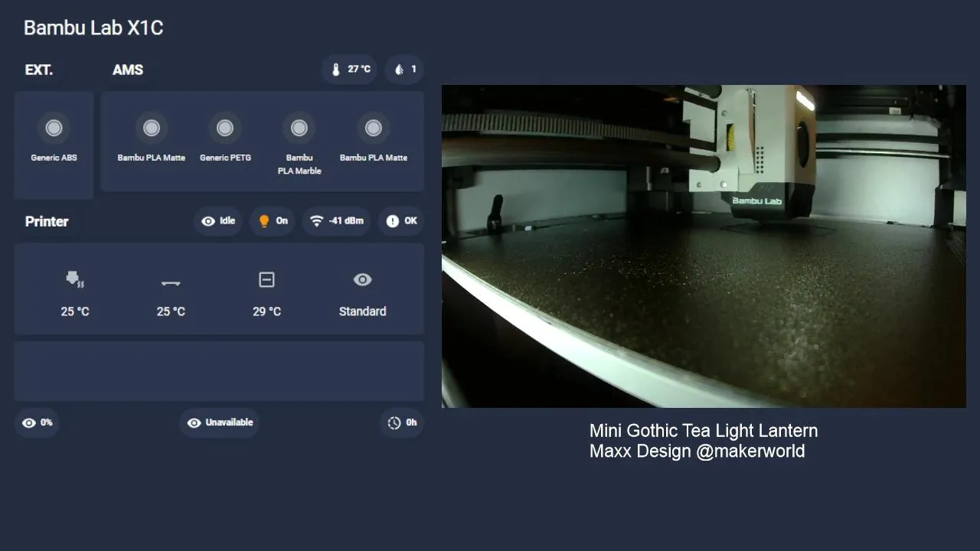Click the exclamation alert icon
Viewport: 980px width, 551px height.
(393, 221)
